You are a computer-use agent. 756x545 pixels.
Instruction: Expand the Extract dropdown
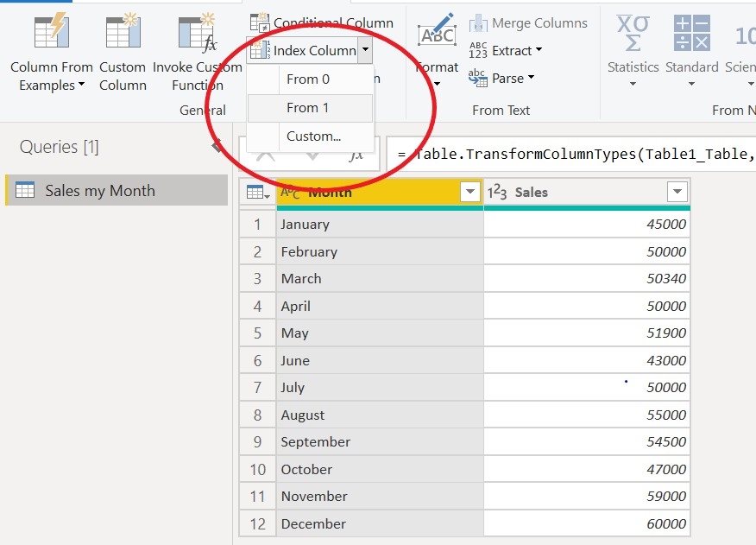click(x=539, y=51)
